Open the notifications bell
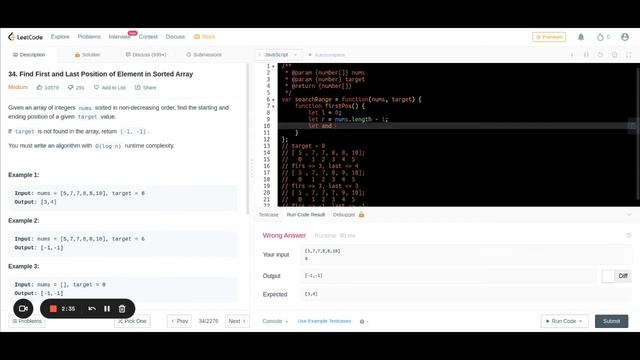This screenshot has height=360, width=640. (581, 37)
